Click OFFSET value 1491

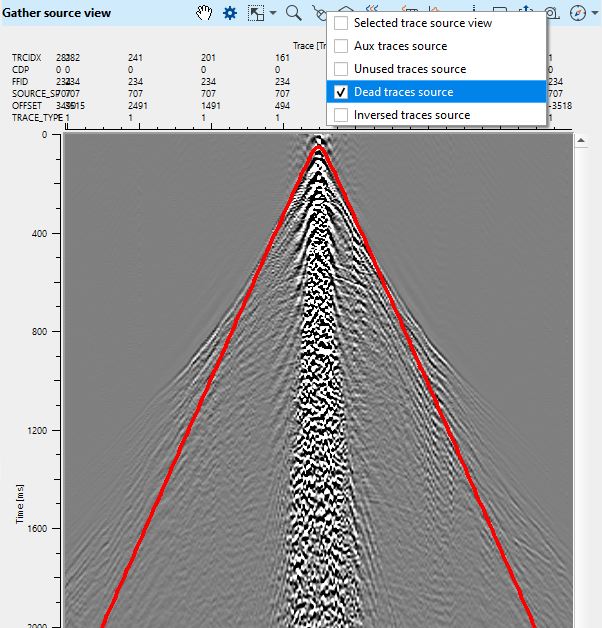(x=211, y=106)
